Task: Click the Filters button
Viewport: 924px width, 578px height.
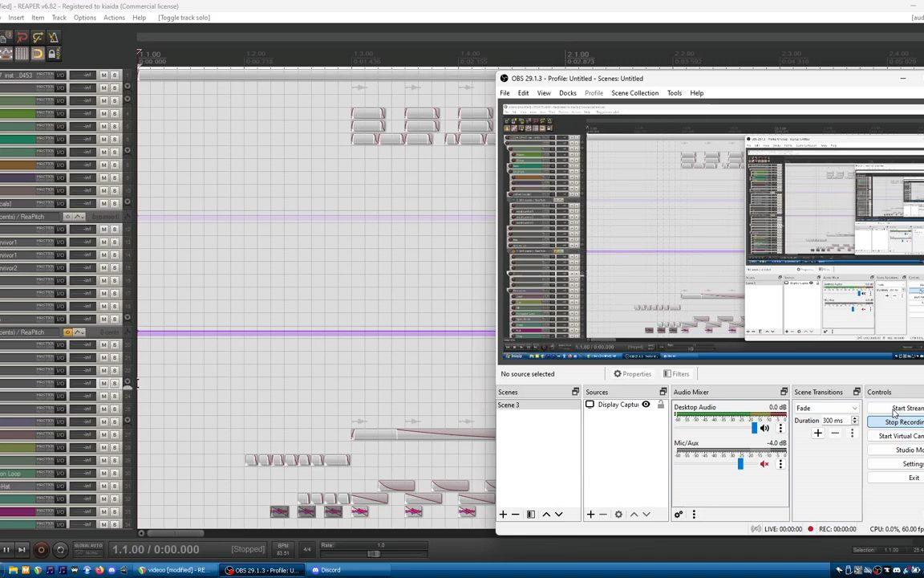Action: (x=675, y=374)
